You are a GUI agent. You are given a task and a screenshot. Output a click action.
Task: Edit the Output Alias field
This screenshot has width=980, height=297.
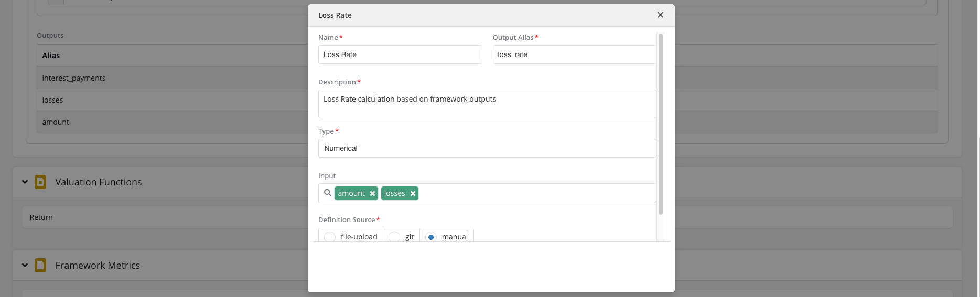coord(574,54)
